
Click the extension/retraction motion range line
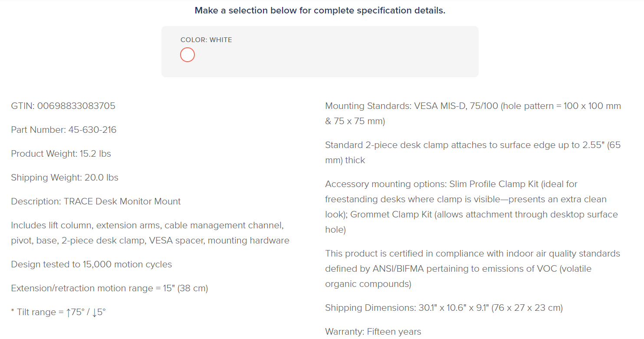(109, 288)
